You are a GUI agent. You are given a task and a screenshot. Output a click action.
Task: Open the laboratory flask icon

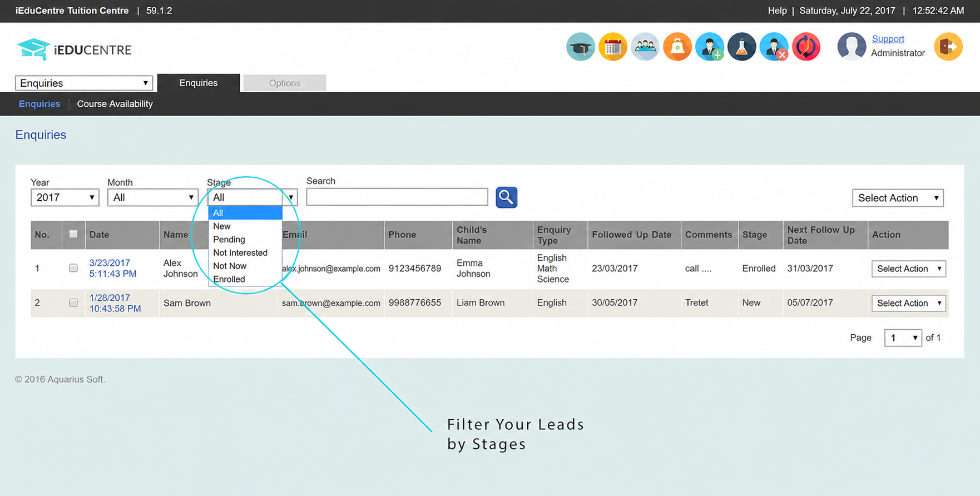pyautogui.click(x=741, y=47)
